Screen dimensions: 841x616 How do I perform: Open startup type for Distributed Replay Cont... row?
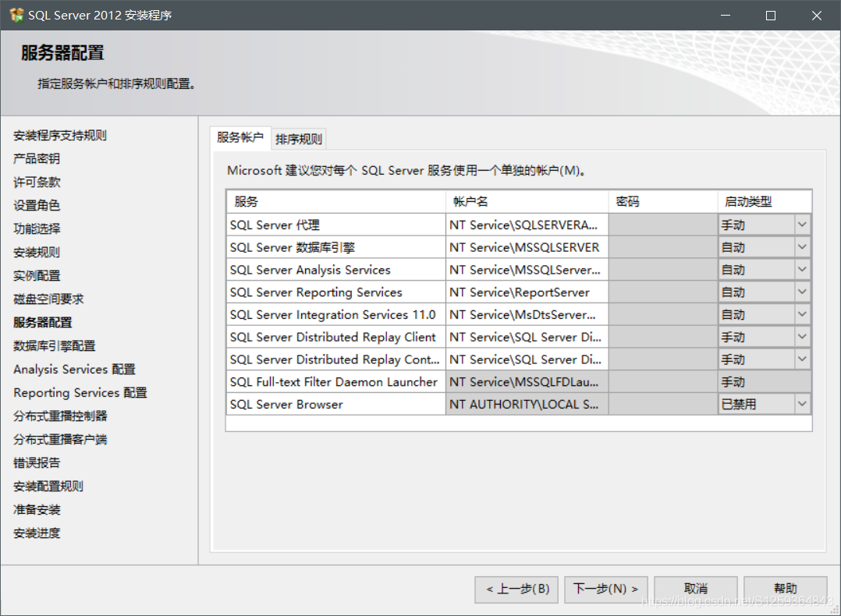(x=802, y=359)
